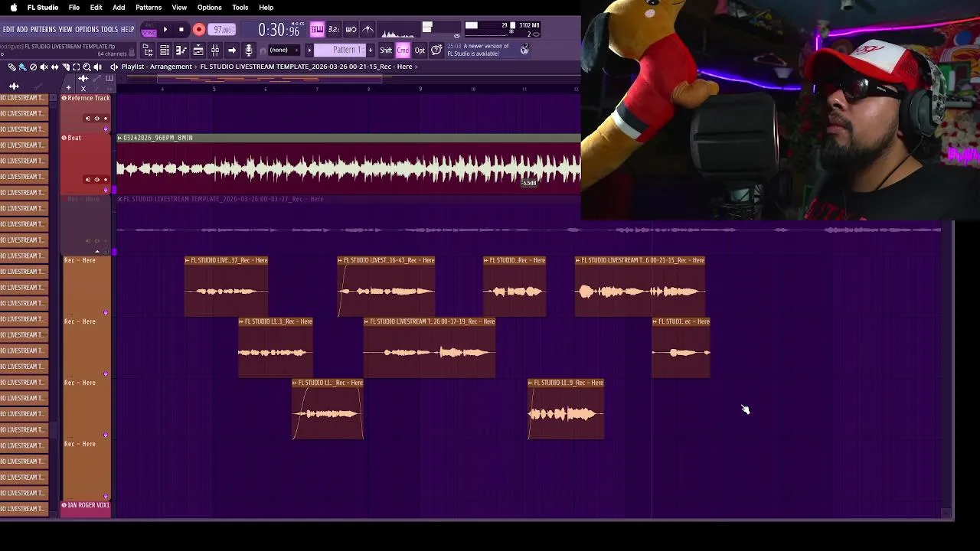980x551 pixels.
Task: Toggle the metronome button
Action: [x=367, y=29]
